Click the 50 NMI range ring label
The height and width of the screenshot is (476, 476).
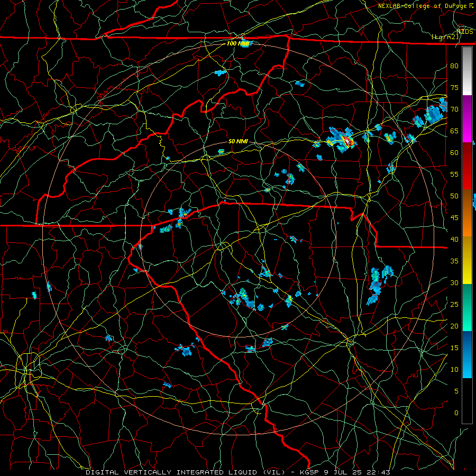point(237,141)
